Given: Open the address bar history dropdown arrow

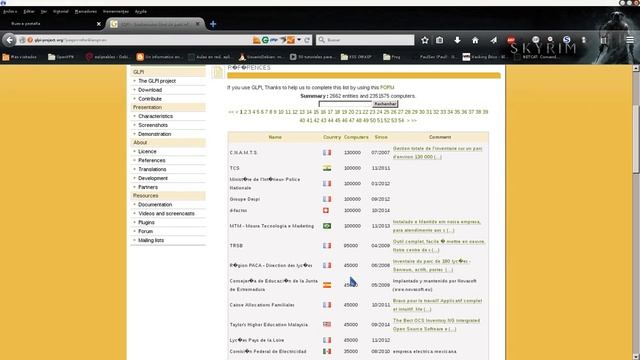Looking at the screenshot, I should tap(299, 40).
